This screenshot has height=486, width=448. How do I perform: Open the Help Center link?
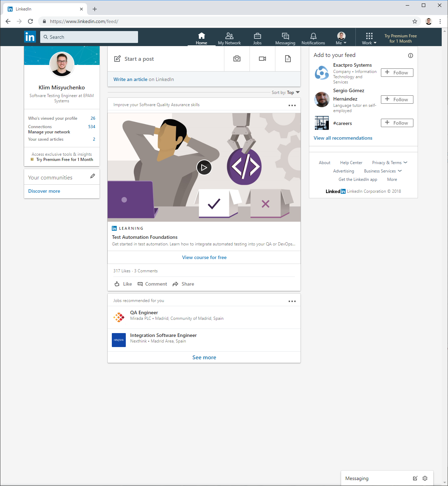[351, 163]
